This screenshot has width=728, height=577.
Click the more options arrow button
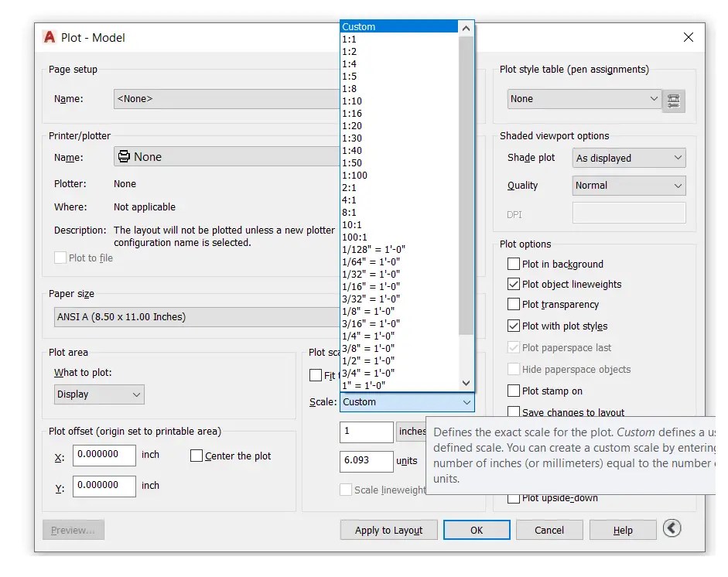point(672,528)
